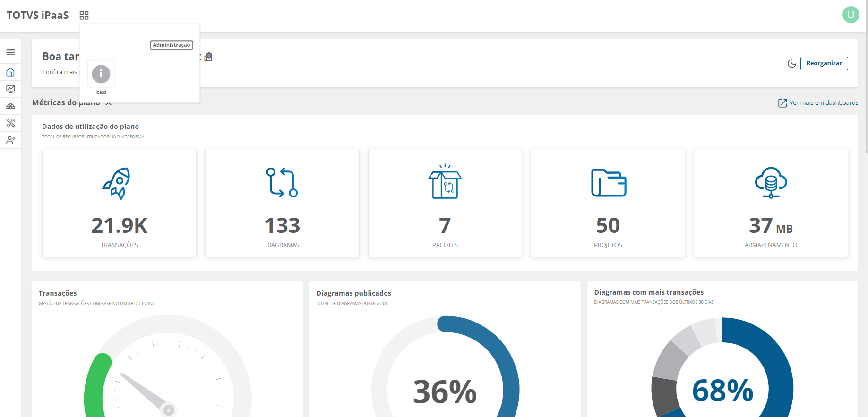Click Diagramas com mais transações panel title
The width and height of the screenshot is (868, 417).
[x=649, y=292]
